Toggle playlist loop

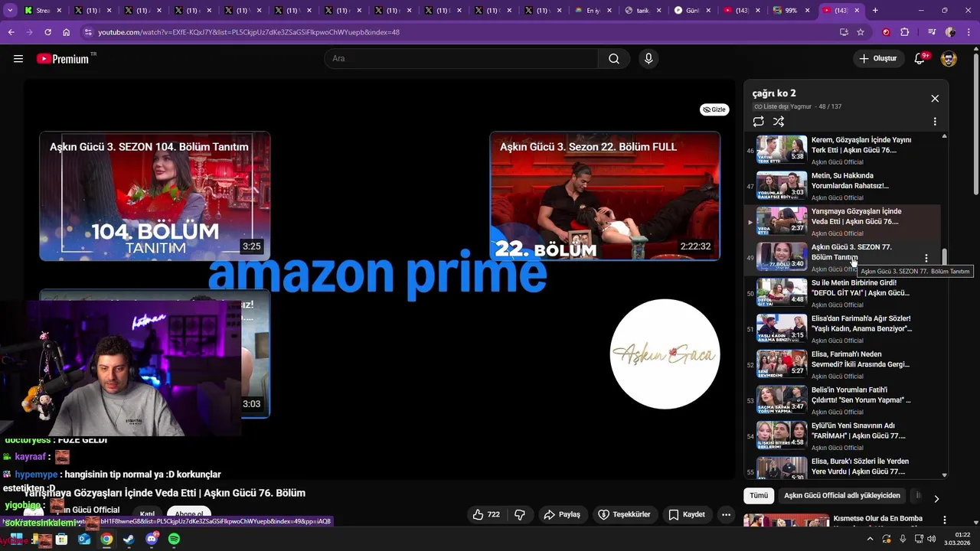759,122
